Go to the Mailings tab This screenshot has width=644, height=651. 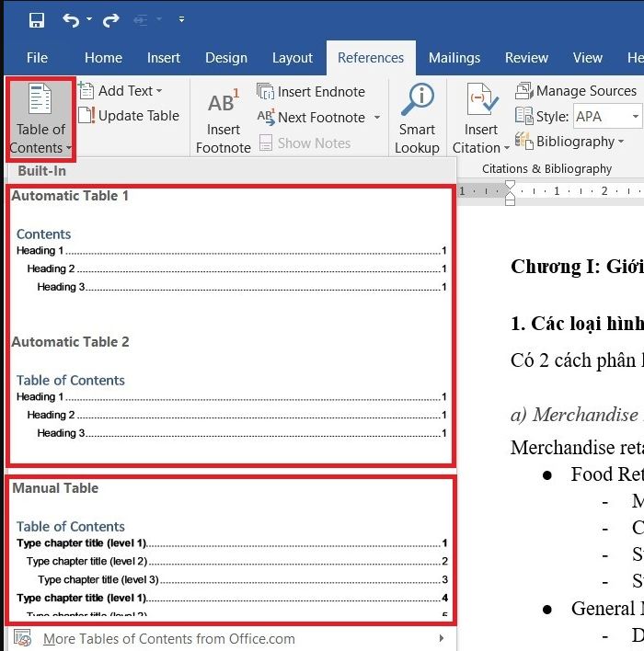[454, 58]
